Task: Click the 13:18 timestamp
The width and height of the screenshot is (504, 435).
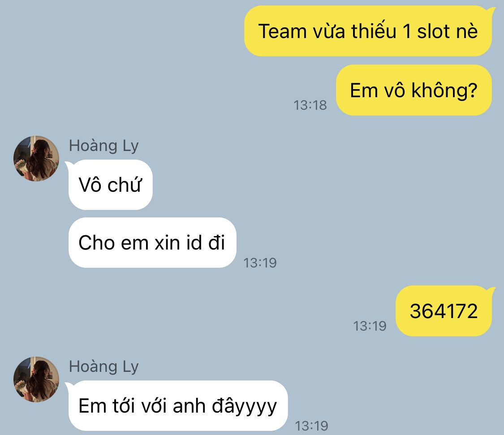Action: click(310, 105)
